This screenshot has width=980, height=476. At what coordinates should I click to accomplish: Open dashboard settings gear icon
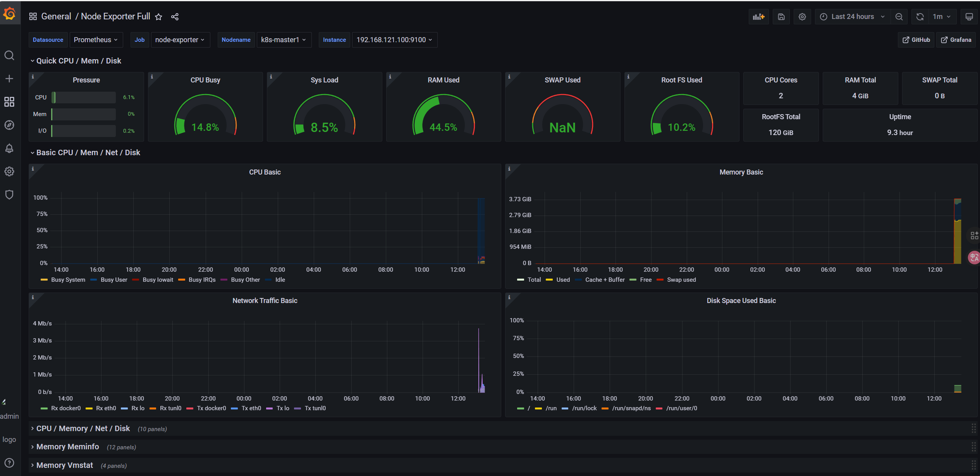[x=802, y=17]
